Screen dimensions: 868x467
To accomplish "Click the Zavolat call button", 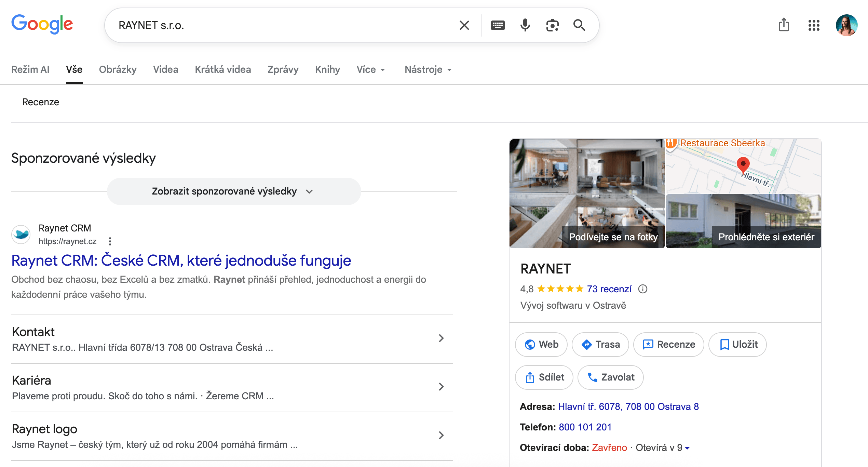I will click(611, 377).
